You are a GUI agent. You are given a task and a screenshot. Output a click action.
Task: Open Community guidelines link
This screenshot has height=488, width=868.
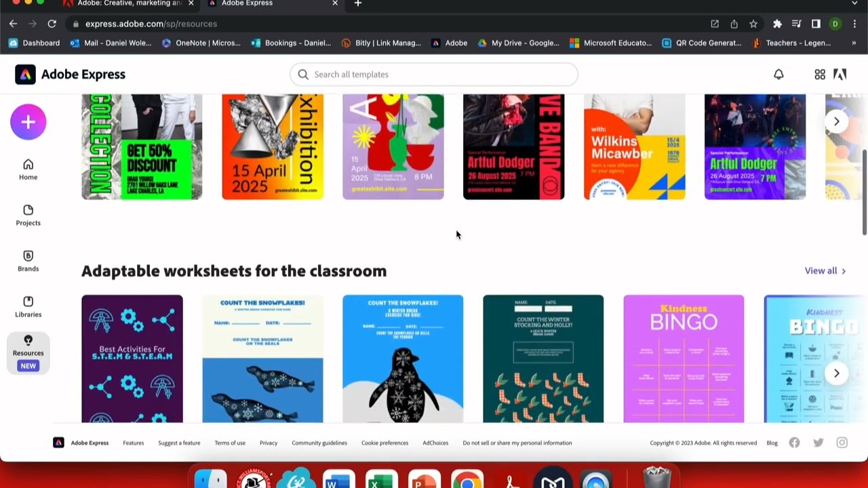319,443
